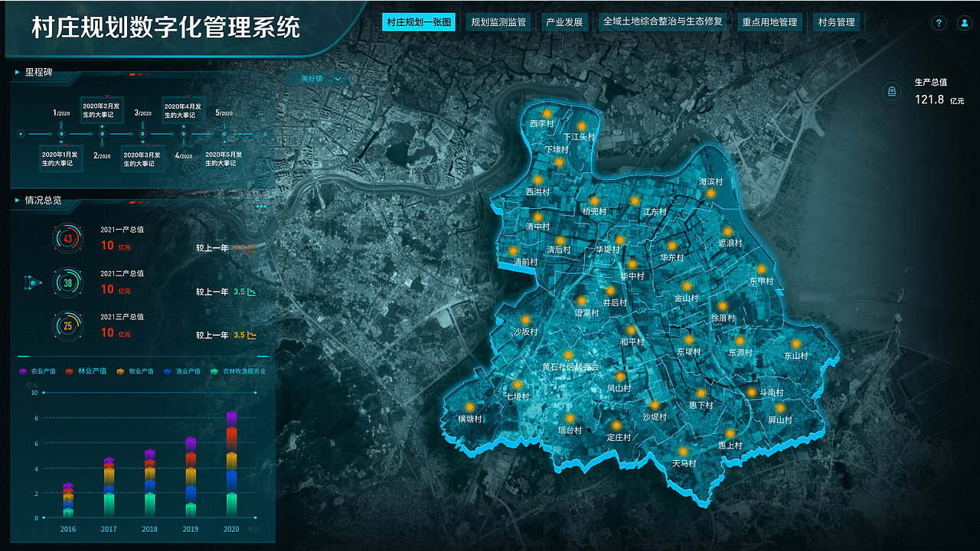Click the 瑶台村 map marker
Screen dimensions: 980x551
(570, 419)
